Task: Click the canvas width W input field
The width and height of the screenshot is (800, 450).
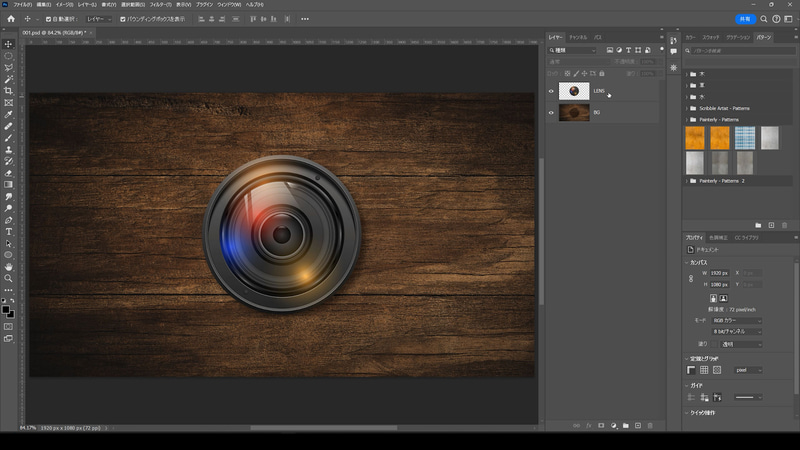Action: (719, 272)
